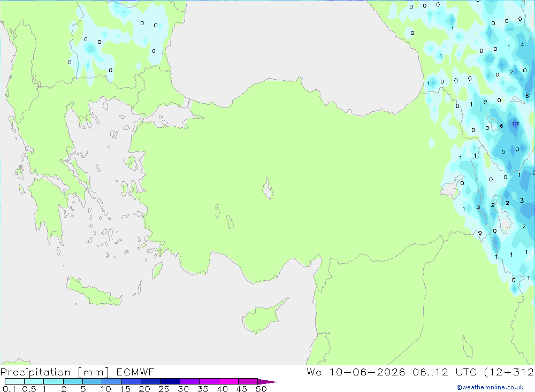The width and height of the screenshot is (535, 392).
Task: Click the legend label '45'
Action: 242,389
